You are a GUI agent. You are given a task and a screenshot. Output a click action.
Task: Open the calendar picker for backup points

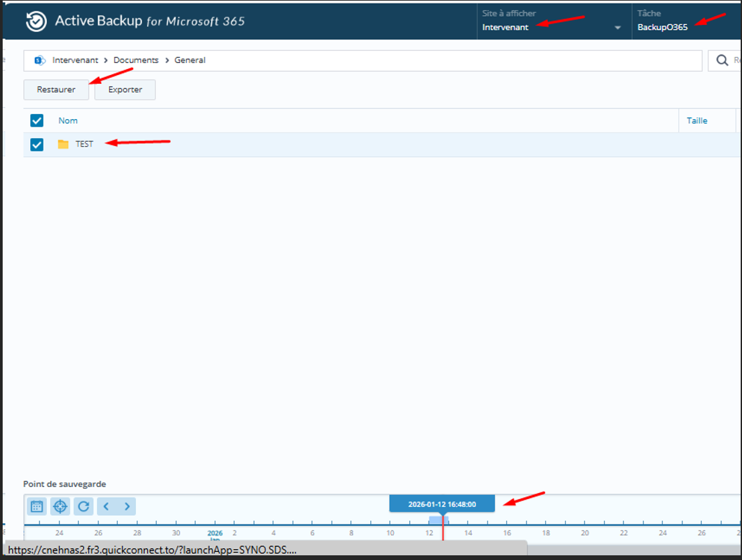click(x=36, y=506)
